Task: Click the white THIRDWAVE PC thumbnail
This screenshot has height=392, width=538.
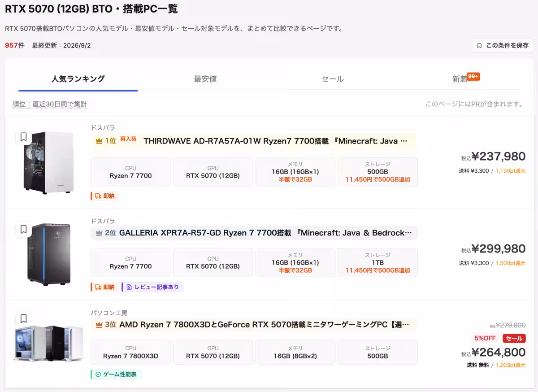Action: click(48, 162)
